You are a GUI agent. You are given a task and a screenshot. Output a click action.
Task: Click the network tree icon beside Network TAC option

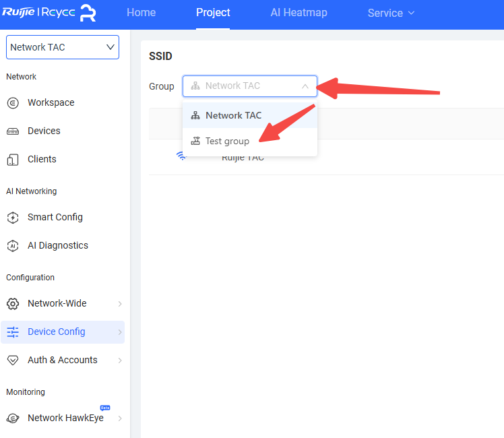point(195,115)
